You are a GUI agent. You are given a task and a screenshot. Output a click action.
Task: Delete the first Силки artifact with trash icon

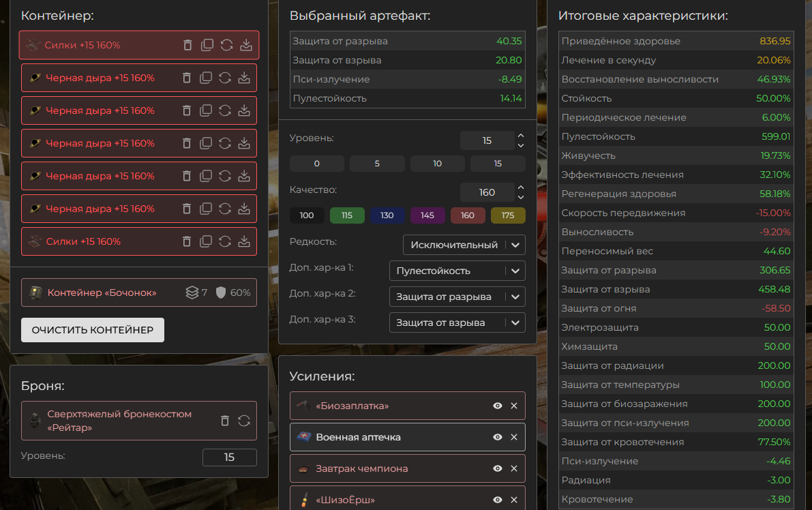tap(187, 46)
